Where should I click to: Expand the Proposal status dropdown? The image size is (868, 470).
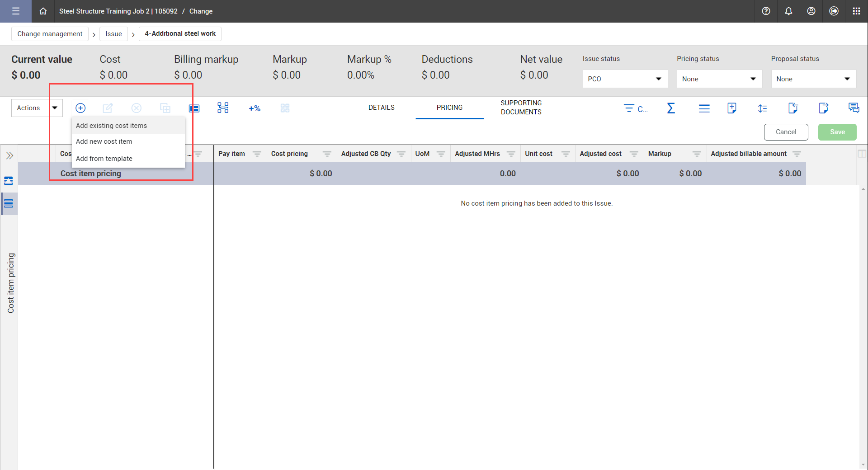813,79
